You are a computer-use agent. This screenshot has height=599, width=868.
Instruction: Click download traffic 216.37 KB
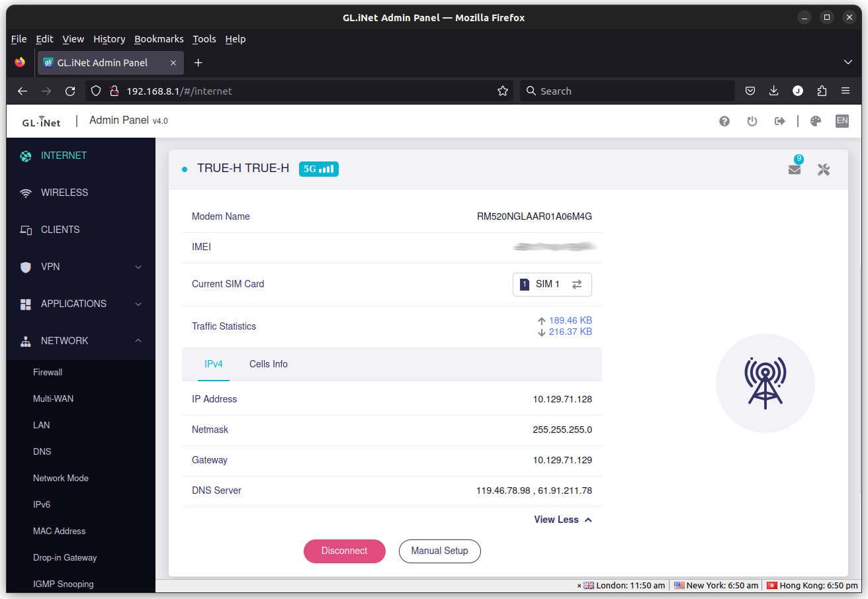coord(565,332)
